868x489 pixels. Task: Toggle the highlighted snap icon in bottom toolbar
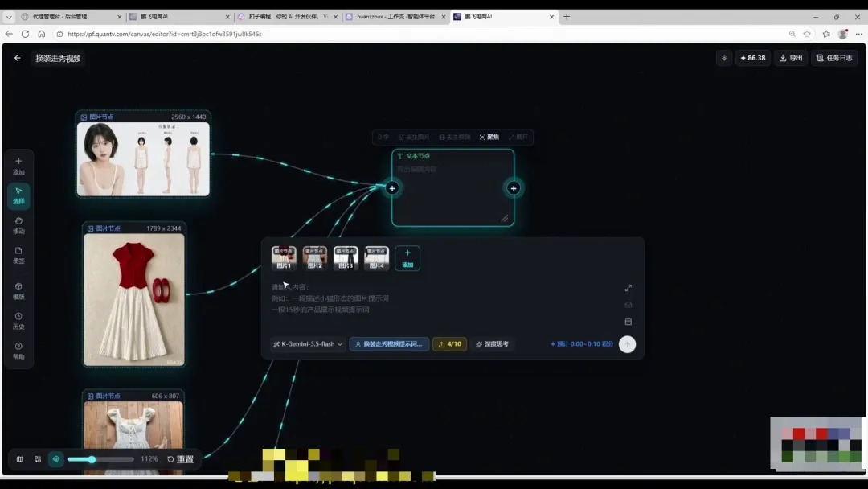pos(56,459)
